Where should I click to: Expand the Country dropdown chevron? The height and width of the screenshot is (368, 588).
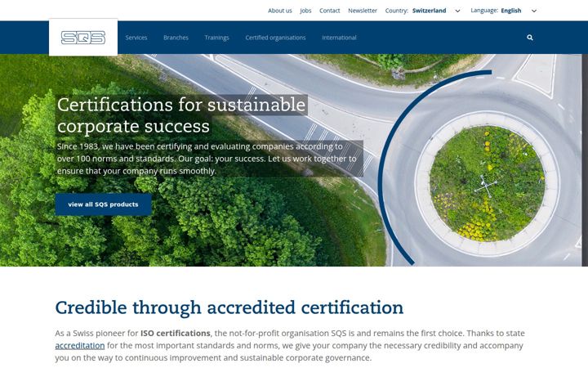click(x=457, y=11)
